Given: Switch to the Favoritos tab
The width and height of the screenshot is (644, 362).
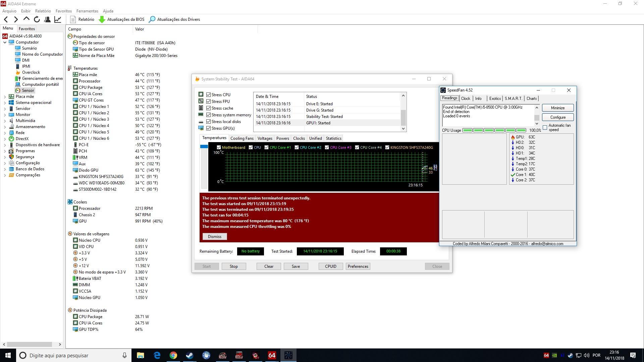Looking at the screenshot, I should (26, 29).
